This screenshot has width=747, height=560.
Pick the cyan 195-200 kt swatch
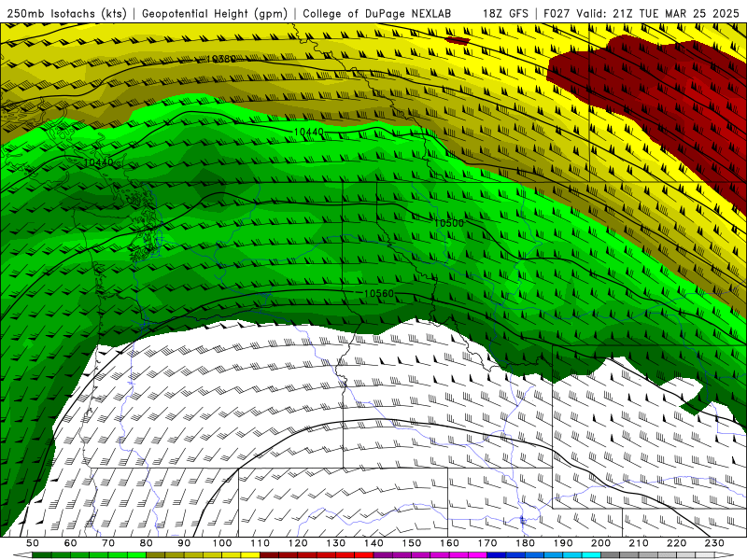pyautogui.click(x=591, y=554)
